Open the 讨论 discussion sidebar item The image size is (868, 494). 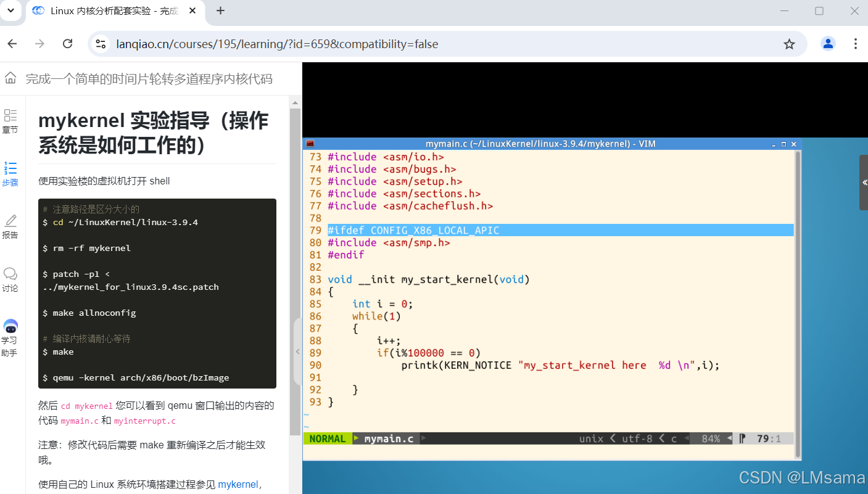pyautogui.click(x=10, y=279)
